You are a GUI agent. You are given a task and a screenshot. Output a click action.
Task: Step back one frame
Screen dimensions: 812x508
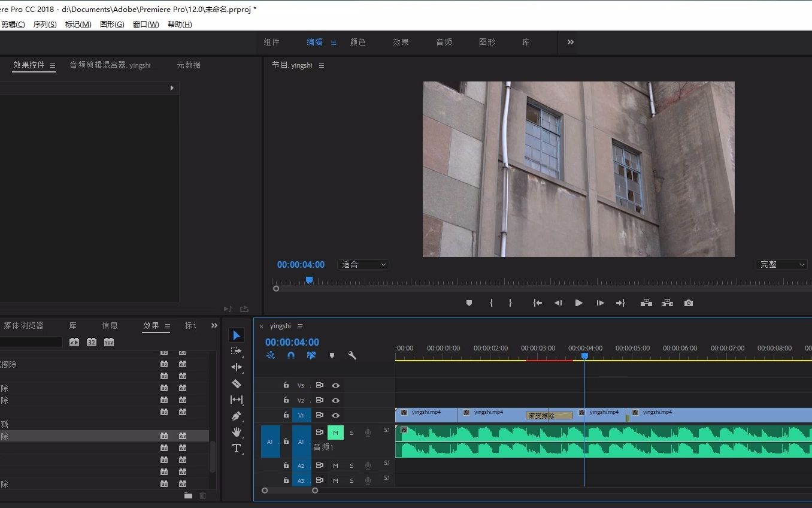pyautogui.click(x=558, y=303)
